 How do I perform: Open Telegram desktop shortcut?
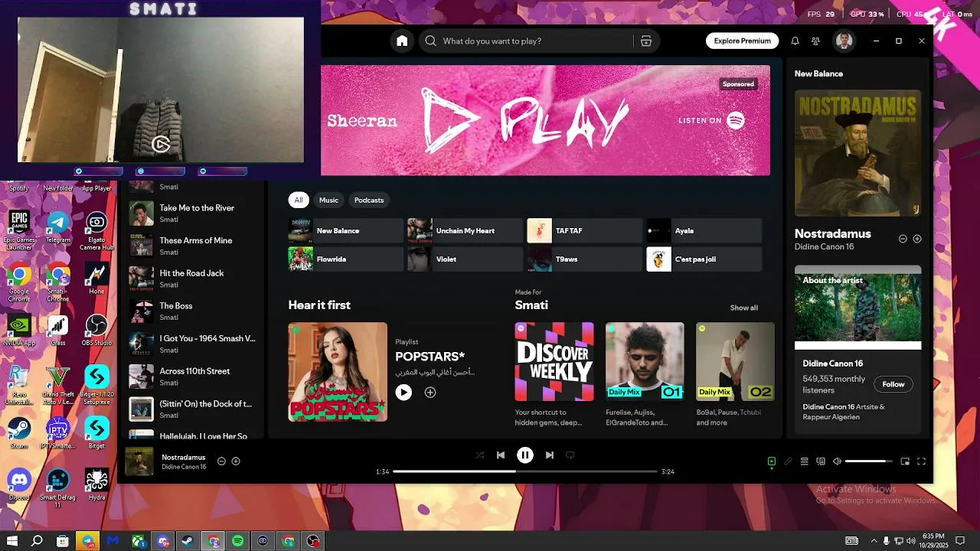click(x=57, y=227)
